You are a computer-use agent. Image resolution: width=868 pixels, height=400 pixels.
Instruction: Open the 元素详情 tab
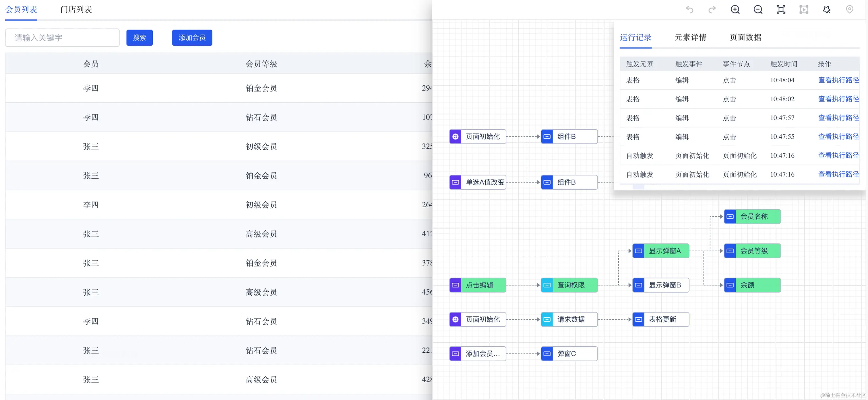tap(690, 37)
